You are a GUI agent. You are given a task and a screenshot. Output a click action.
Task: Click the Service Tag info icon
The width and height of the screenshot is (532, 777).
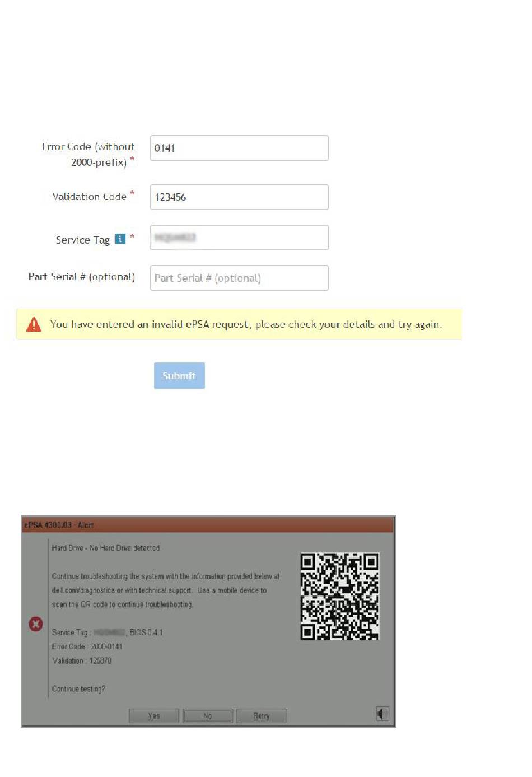[x=120, y=239]
